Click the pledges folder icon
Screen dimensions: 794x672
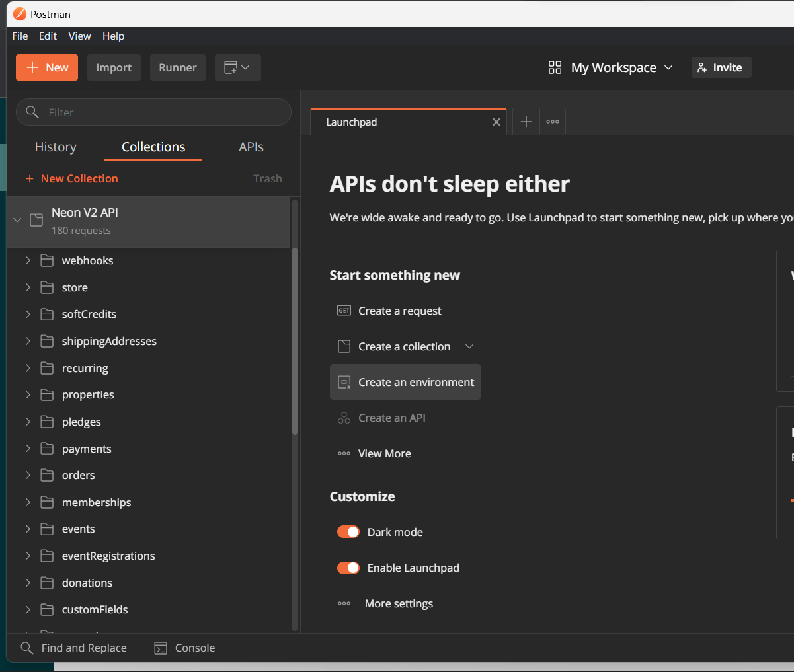[x=47, y=422]
